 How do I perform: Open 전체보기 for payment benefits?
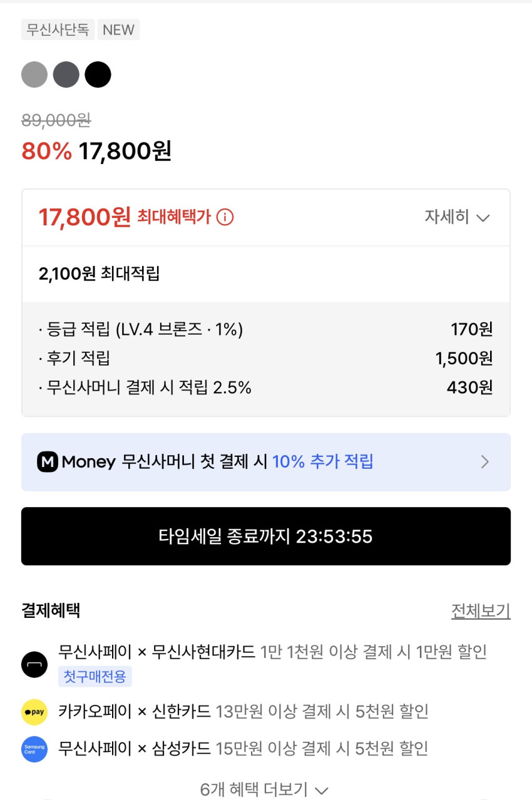[481, 611]
